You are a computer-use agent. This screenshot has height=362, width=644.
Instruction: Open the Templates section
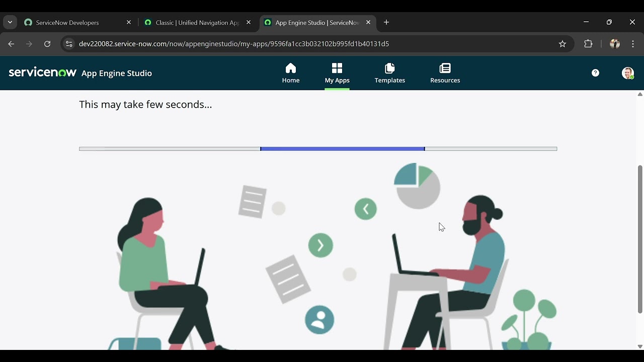[x=390, y=73]
